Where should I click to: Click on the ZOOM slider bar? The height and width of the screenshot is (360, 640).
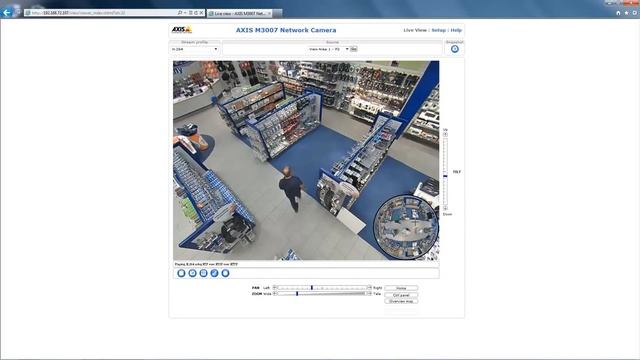click(322, 293)
